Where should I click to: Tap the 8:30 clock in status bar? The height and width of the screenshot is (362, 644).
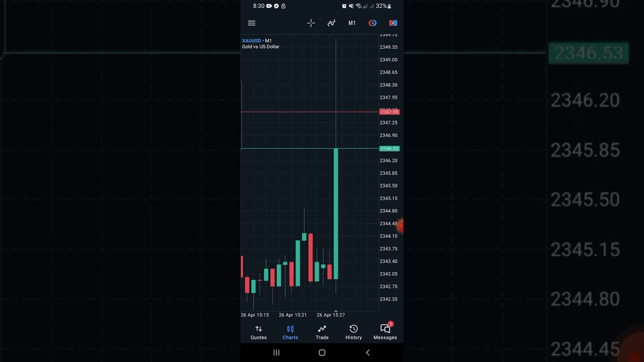pos(259,6)
